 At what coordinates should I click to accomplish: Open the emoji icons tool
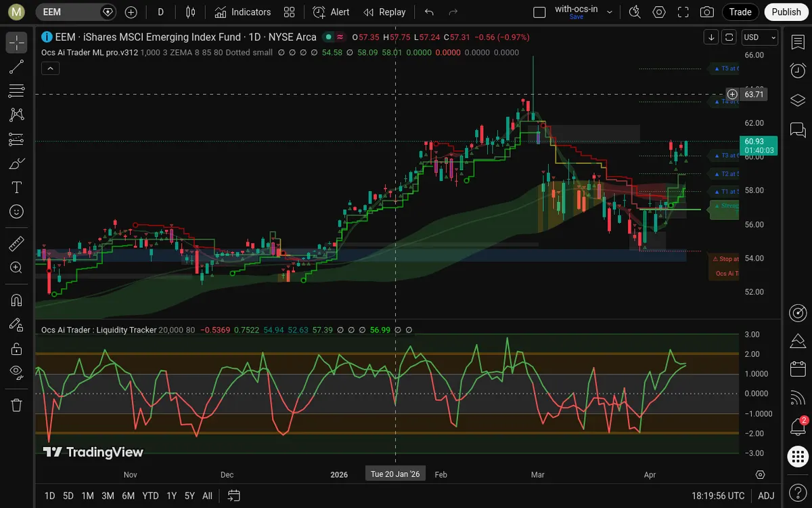coord(17,212)
